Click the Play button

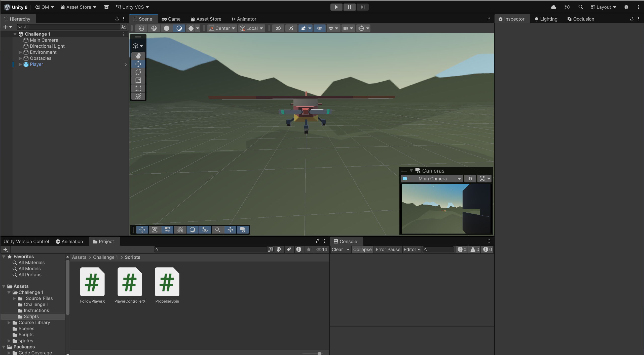[336, 7]
